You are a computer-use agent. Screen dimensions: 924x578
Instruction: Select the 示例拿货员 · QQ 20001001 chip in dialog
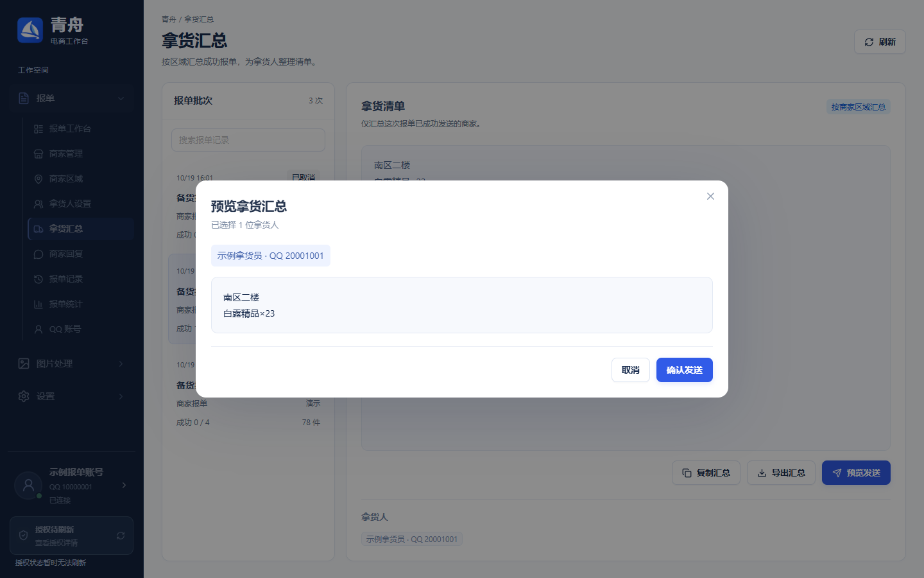pos(271,256)
